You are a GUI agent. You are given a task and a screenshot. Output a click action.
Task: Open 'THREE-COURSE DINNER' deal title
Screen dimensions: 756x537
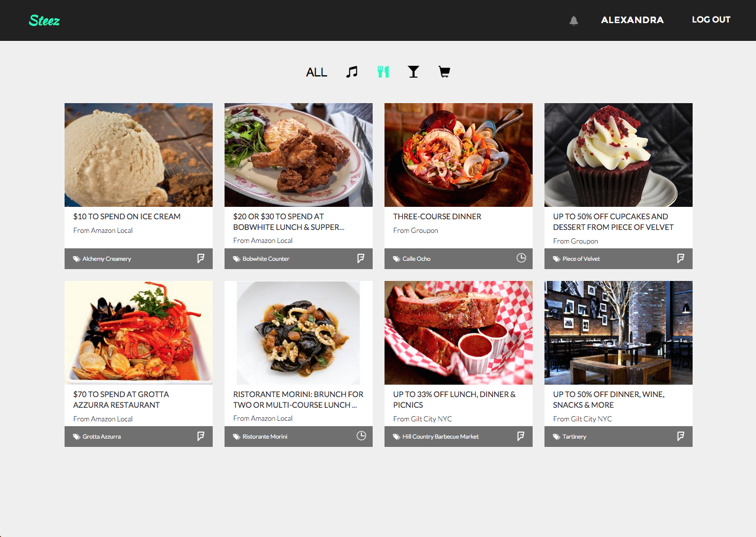tap(437, 216)
